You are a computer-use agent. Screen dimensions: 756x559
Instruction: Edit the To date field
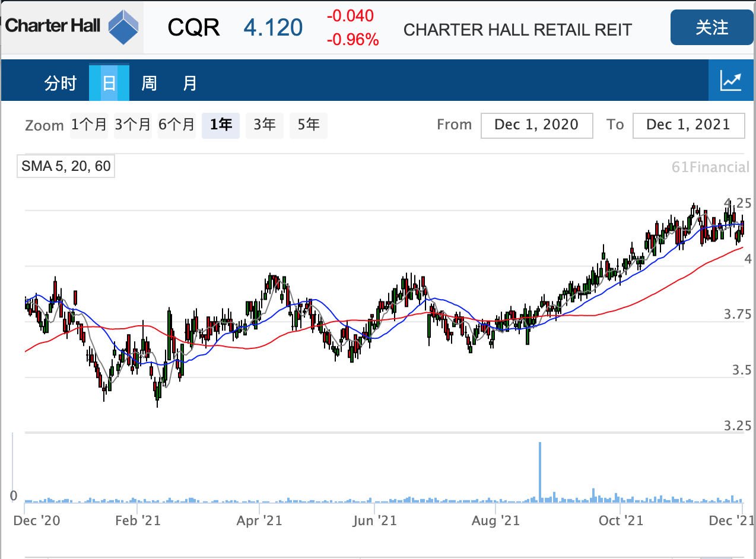(688, 125)
